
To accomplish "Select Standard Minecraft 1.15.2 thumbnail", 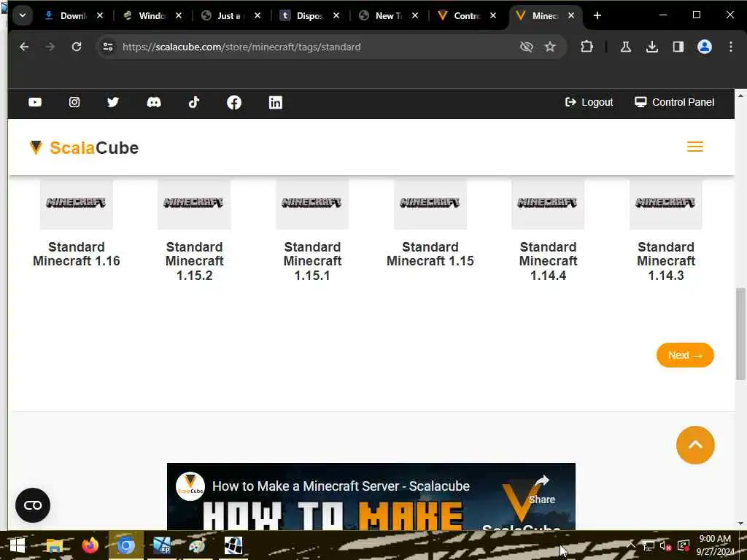I will (194, 204).
